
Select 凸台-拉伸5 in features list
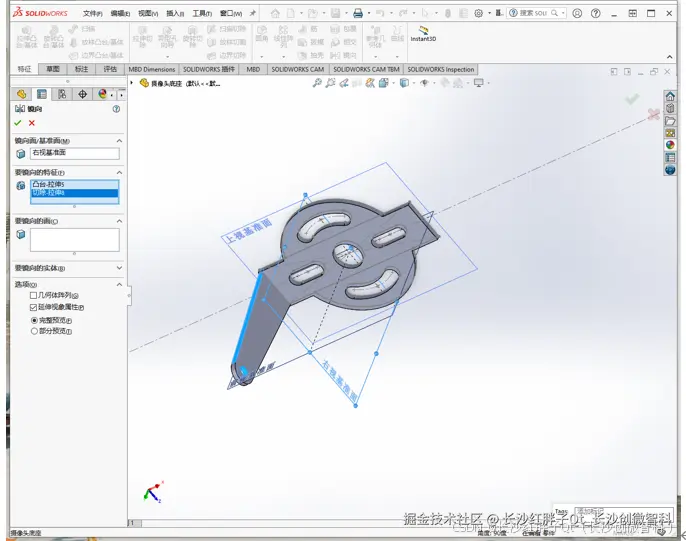pyautogui.click(x=74, y=185)
